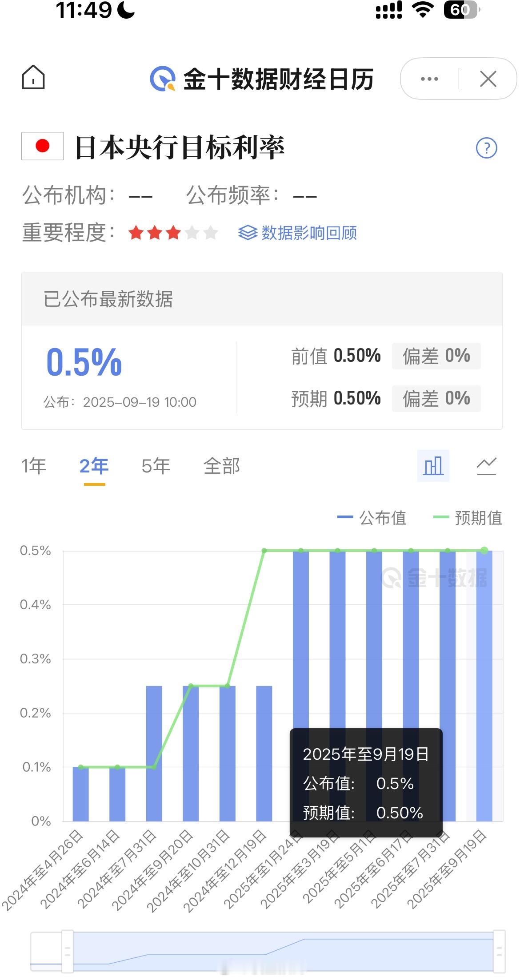Viewport: 524px width, 980px height.
Task: Tap the Wi-Fi icon in status bar
Action: click(423, 10)
